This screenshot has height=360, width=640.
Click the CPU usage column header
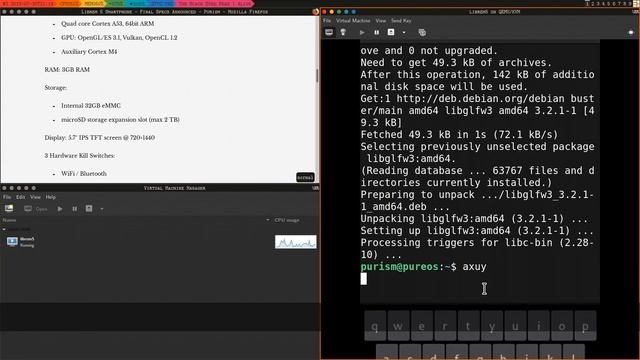(287, 220)
